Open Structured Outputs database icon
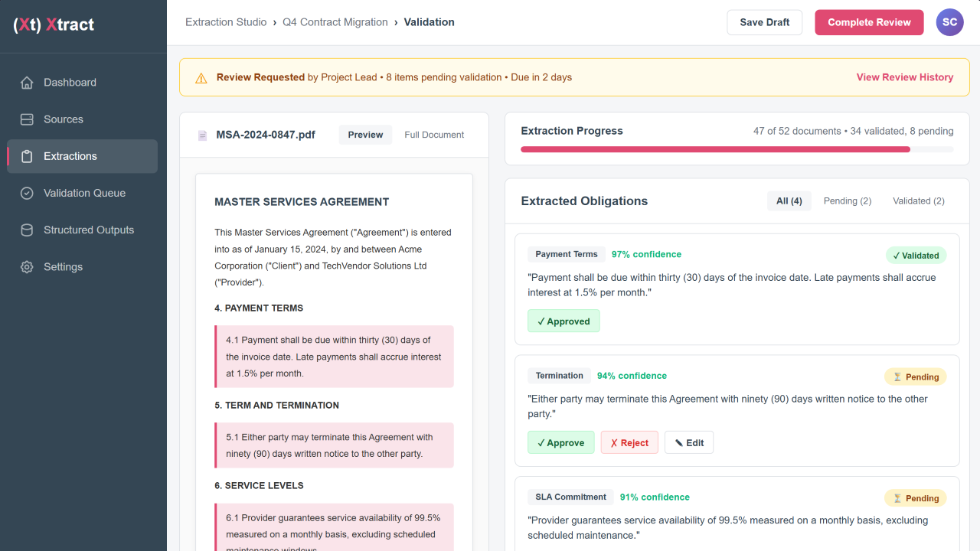This screenshot has height=551, width=980. 27,230
